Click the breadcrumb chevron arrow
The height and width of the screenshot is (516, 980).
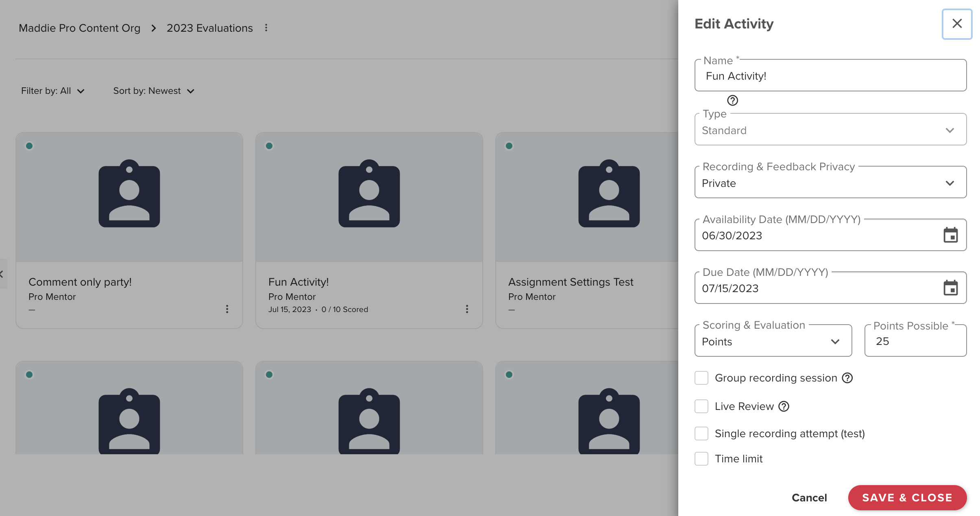[x=153, y=28]
